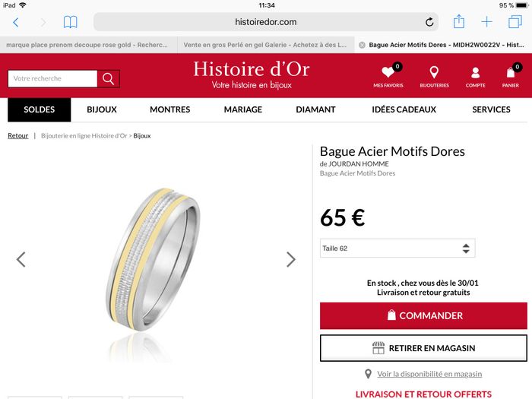Show all Safari tabs overview
The image size is (532, 399).
[x=515, y=22]
